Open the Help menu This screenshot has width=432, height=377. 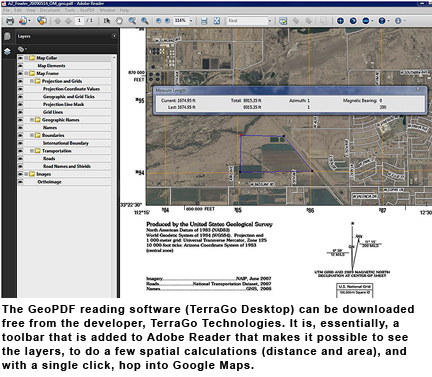click(124, 10)
